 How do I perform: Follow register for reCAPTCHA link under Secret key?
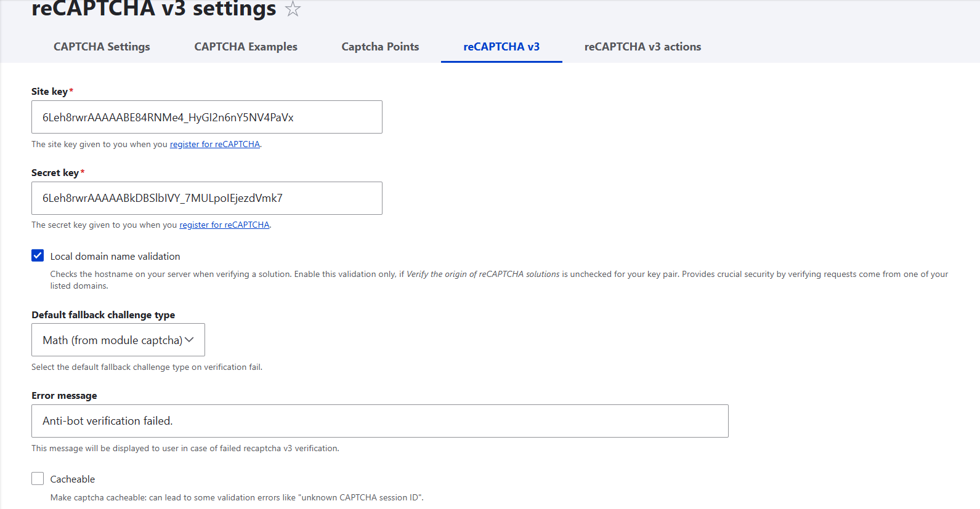pyautogui.click(x=224, y=225)
